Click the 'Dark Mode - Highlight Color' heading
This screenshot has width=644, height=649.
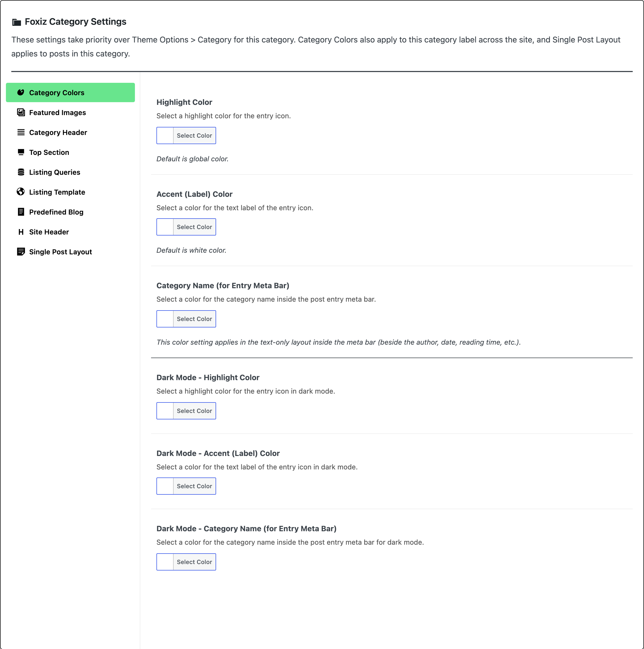208,377
